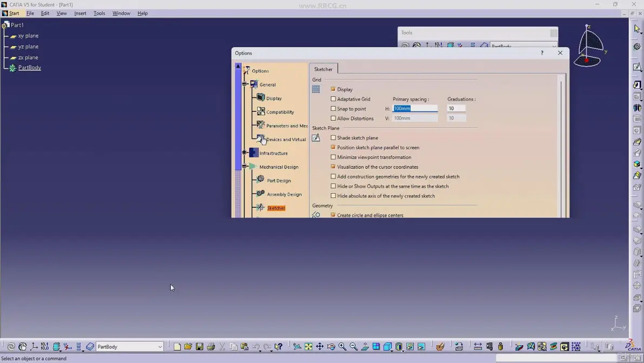
Task: Open the Tools menu
Action: pyautogui.click(x=99, y=13)
